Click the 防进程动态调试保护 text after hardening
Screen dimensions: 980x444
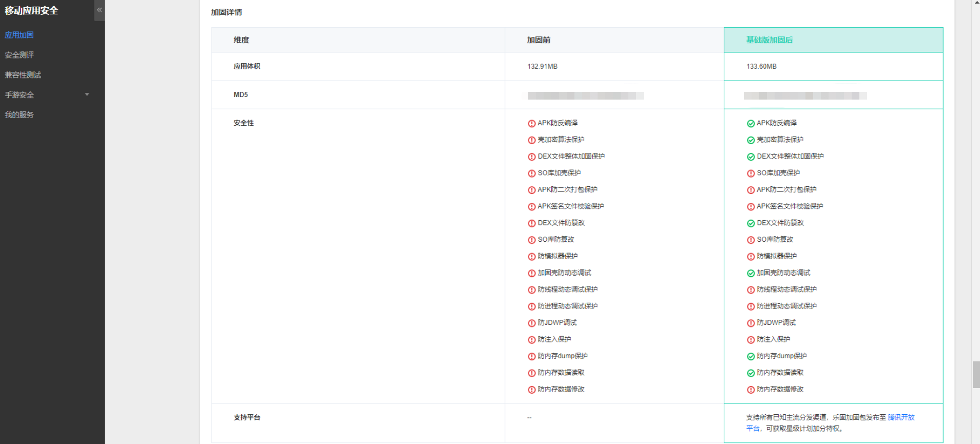click(x=787, y=306)
